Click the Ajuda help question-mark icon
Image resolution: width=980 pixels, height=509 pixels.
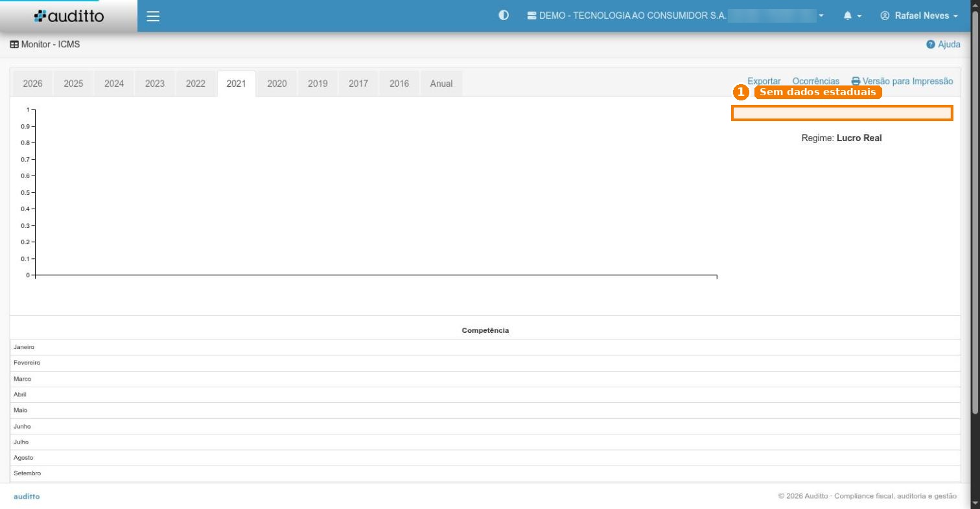click(x=931, y=45)
